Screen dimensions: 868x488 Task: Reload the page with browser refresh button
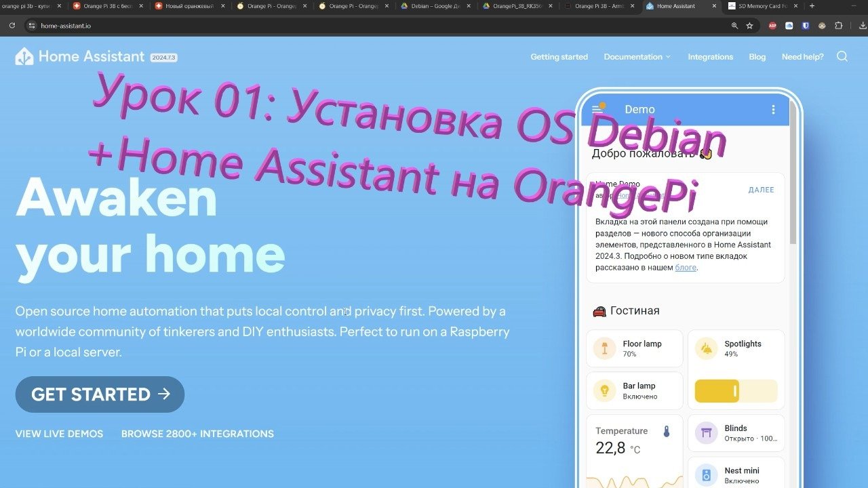coord(12,26)
